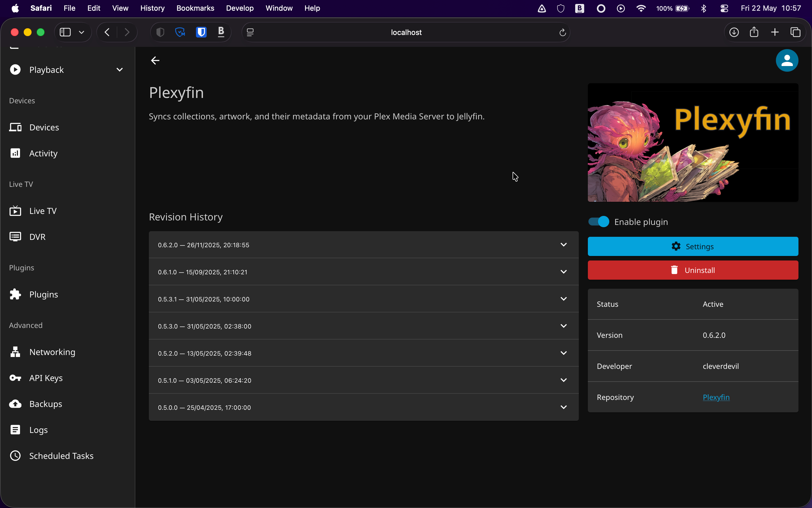This screenshot has width=812, height=508.
Task: Open Safari's downloads icon
Action: 734,32
